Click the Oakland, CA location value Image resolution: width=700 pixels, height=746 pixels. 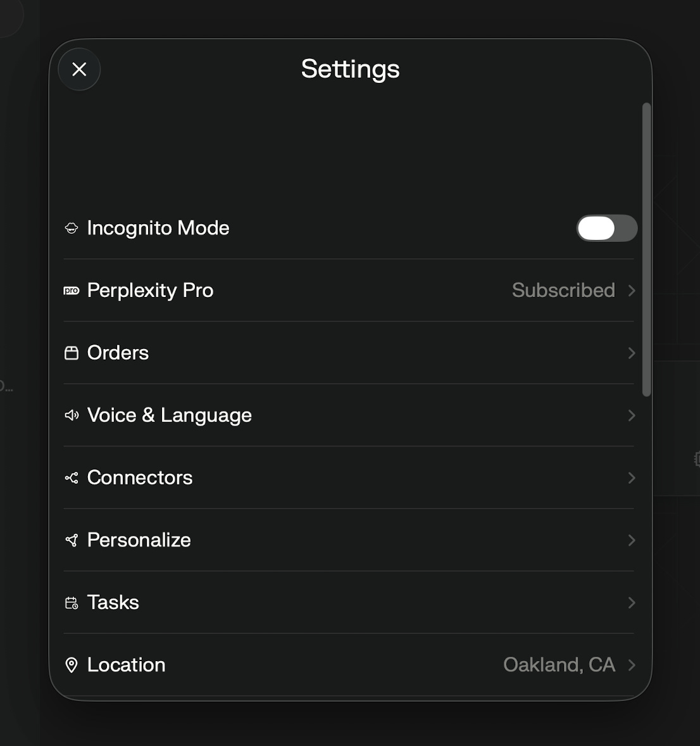559,665
